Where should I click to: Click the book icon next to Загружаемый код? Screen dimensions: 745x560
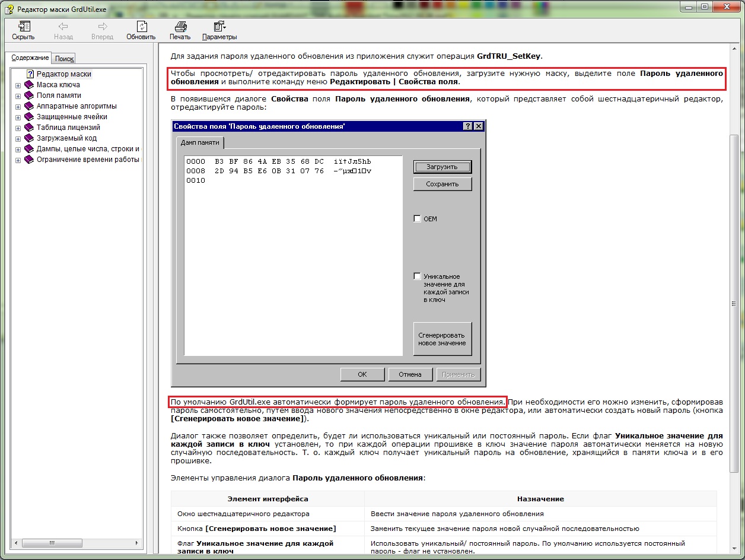[x=29, y=138]
